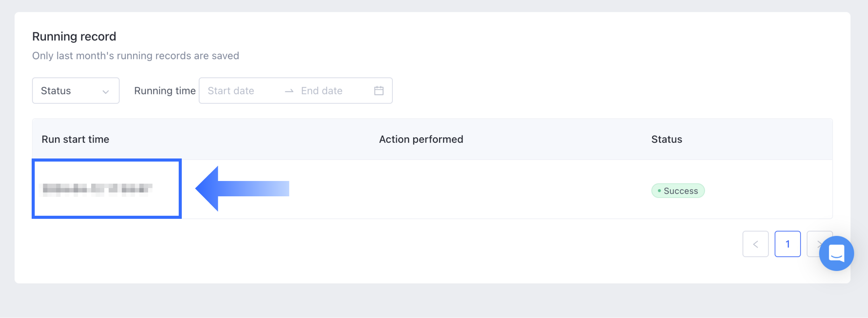The height and width of the screenshot is (318, 868).
Task: Click the large blue pointer arrow
Action: coord(242,189)
